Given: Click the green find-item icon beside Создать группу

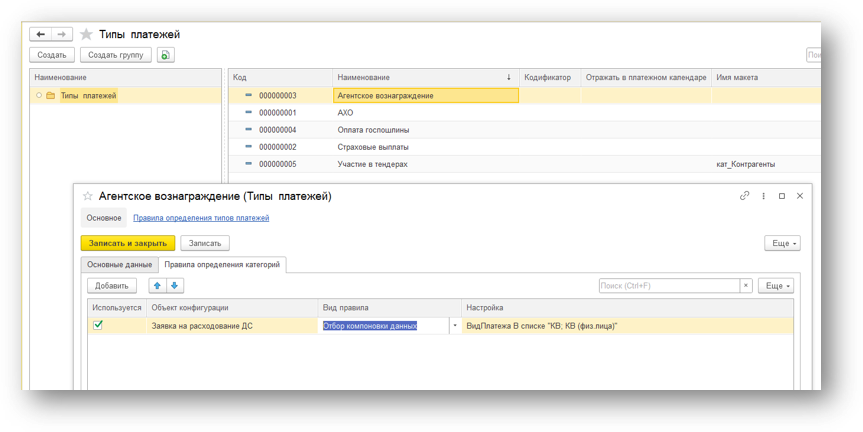Looking at the screenshot, I should tap(166, 55).
